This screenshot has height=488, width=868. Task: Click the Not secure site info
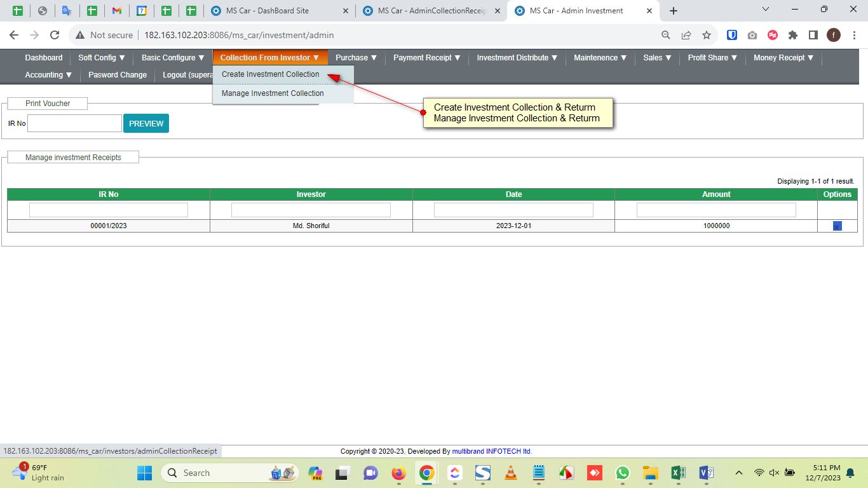[x=104, y=35]
